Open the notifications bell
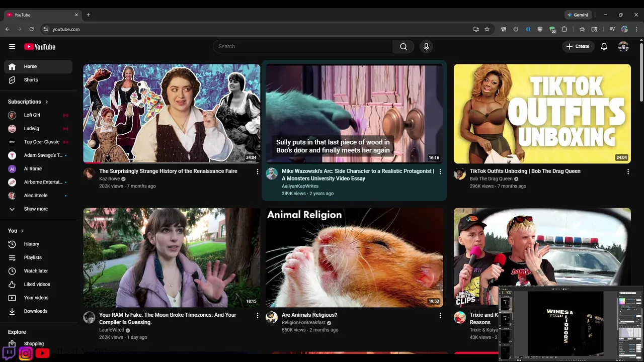This screenshot has height=362, width=644. pos(604,47)
